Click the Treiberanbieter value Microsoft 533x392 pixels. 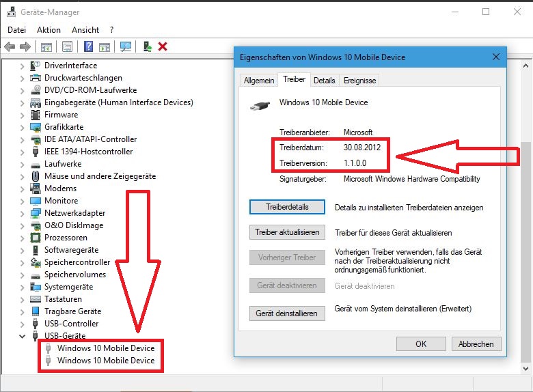pyautogui.click(x=358, y=132)
